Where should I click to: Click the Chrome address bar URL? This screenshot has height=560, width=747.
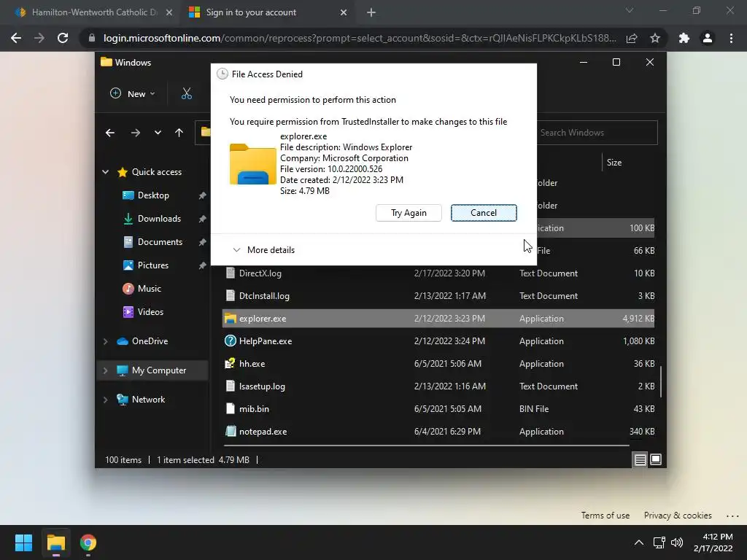pyautogui.click(x=360, y=38)
